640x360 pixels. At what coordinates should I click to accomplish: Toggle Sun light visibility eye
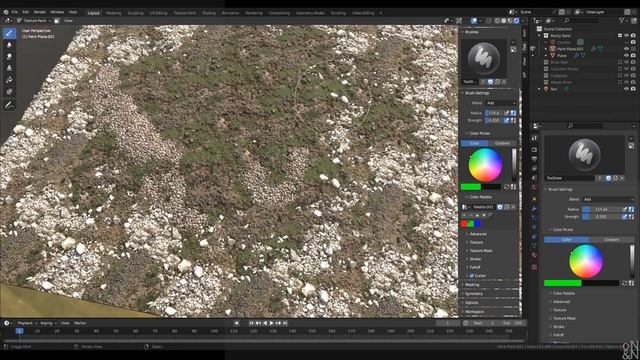627,89
